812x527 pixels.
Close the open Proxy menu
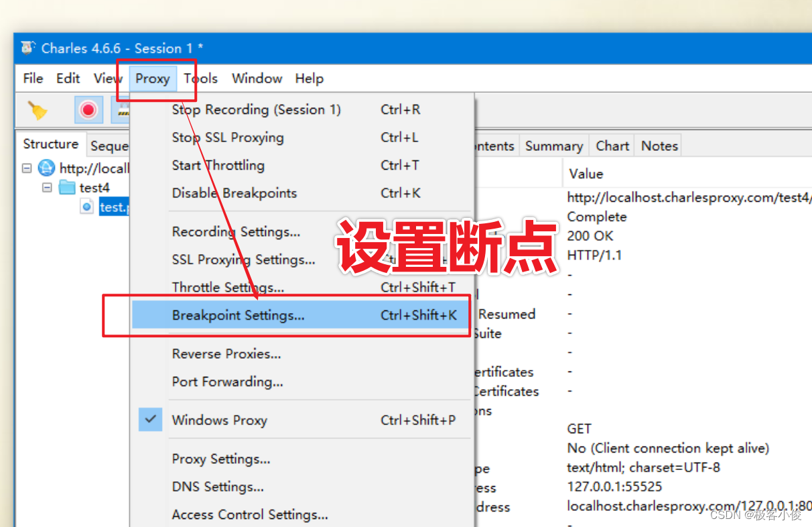coord(153,78)
